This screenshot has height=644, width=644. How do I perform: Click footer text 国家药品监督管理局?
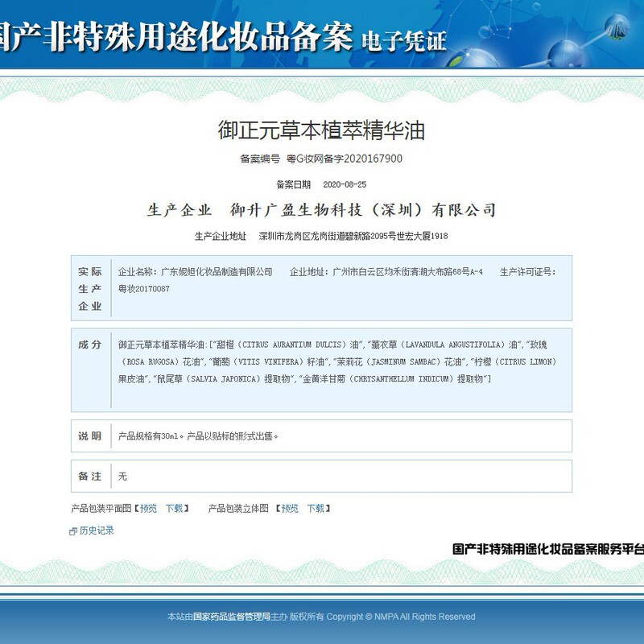click(x=231, y=617)
